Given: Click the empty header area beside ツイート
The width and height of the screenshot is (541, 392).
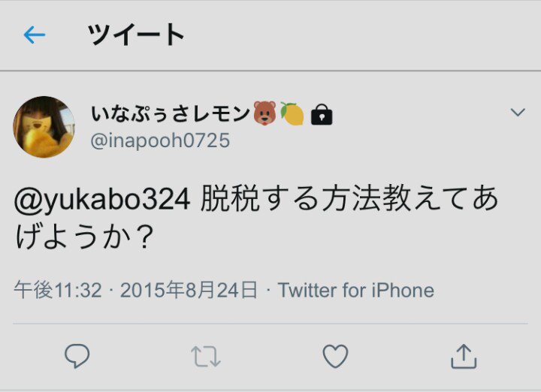Looking at the screenshot, I should point(362,35).
